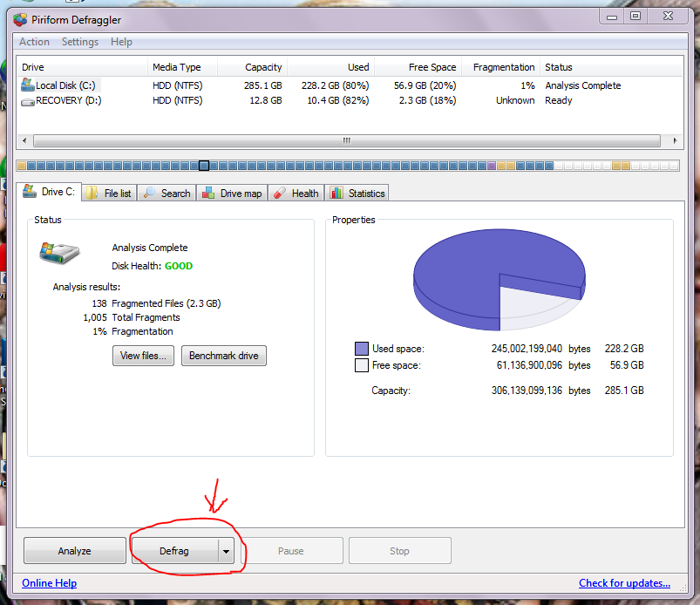Click the Used space purple color swatch
This screenshot has width=700, height=605.
pyautogui.click(x=362, y=349)
